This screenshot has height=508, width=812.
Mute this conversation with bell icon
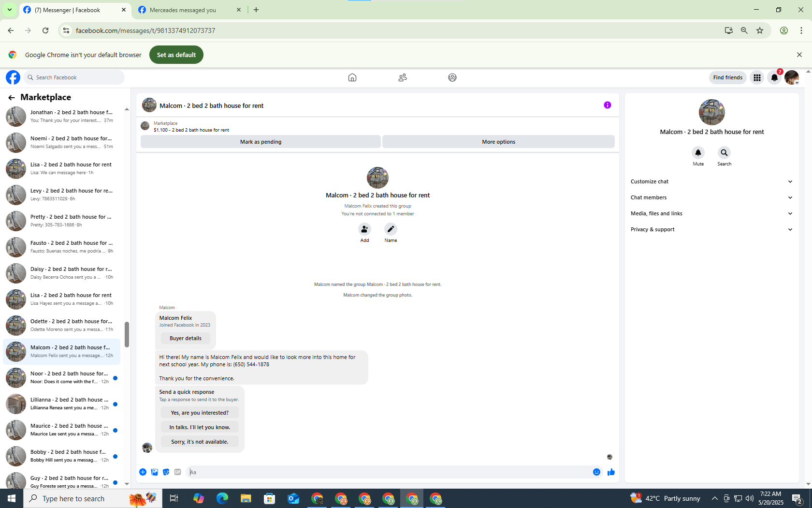[698, 153]
